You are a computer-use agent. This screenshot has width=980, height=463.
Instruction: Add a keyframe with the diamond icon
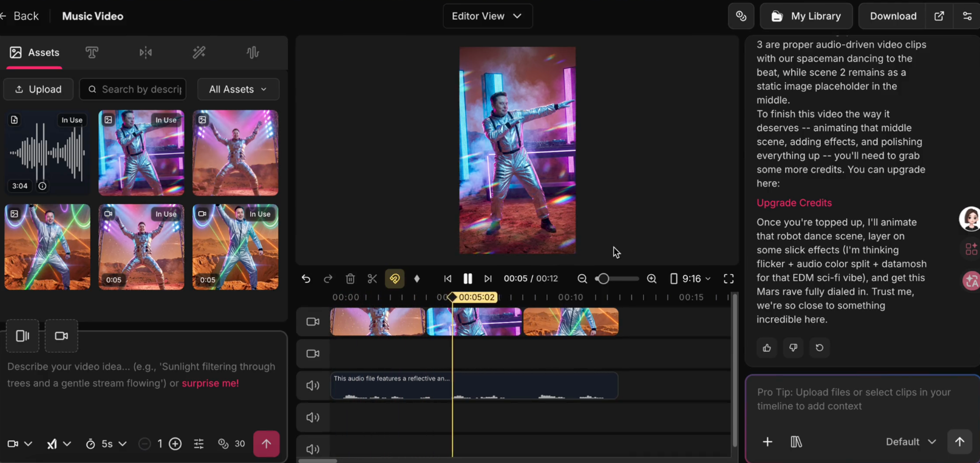417,278
